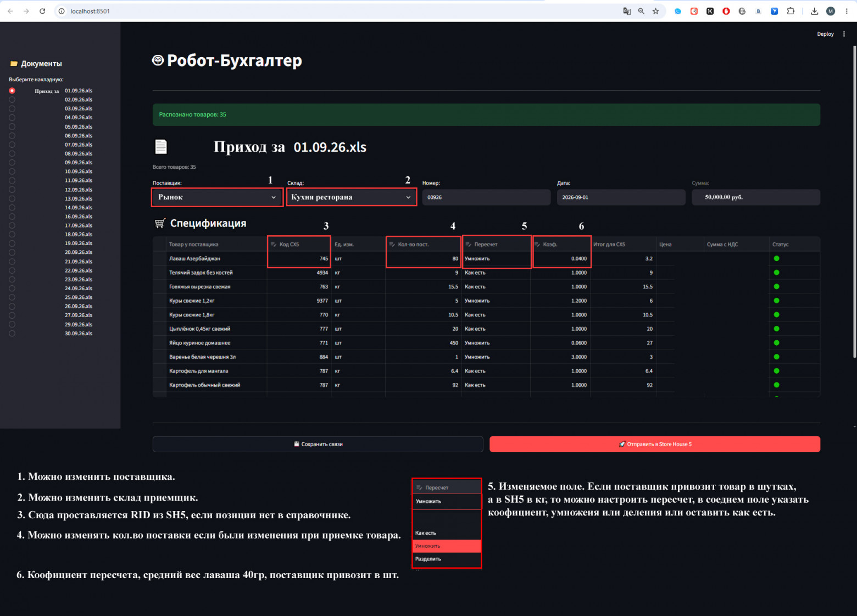
Task: Click the Сохранить связи button
Action: click(x=318, y=444)
